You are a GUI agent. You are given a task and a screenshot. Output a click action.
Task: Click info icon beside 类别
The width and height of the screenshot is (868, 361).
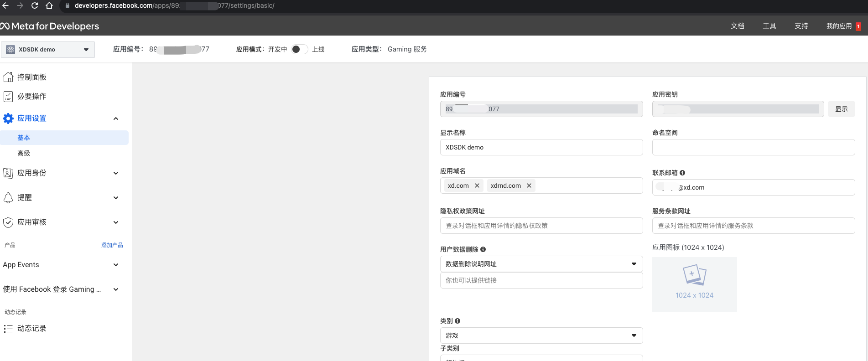click(x=457, y=321)
